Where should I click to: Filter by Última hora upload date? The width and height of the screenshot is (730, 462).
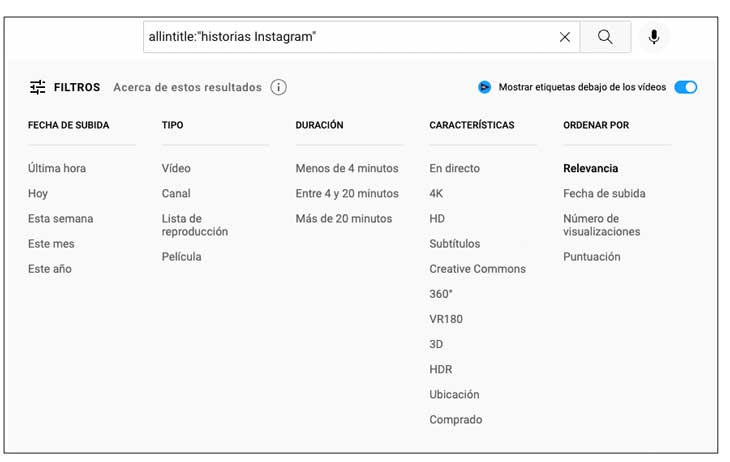57,168
